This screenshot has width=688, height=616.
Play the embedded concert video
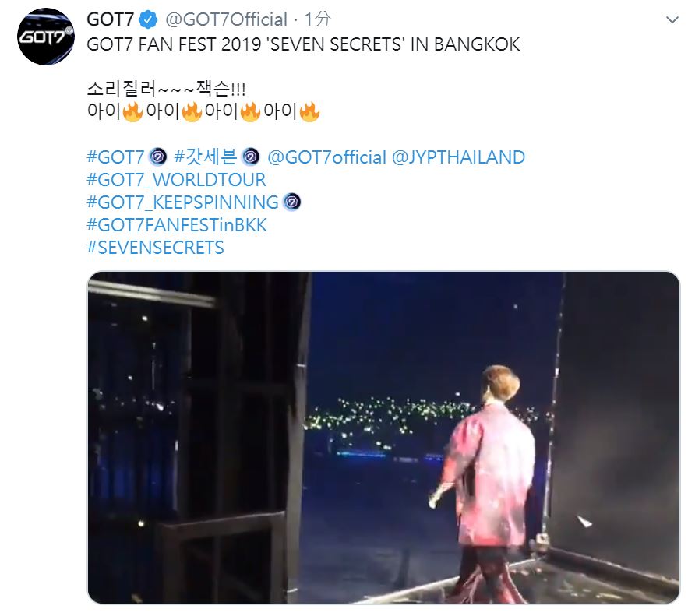tap(383, 438)
